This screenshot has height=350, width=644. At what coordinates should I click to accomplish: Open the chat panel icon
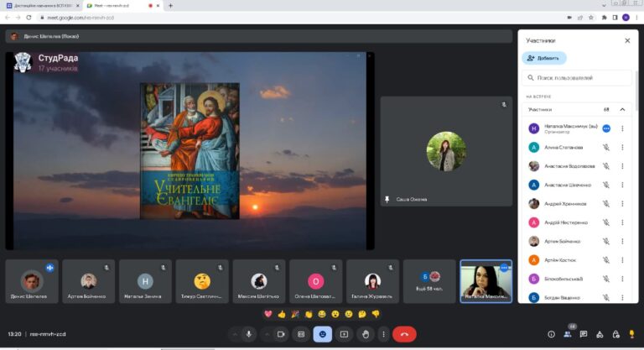(x=584, y=334)
